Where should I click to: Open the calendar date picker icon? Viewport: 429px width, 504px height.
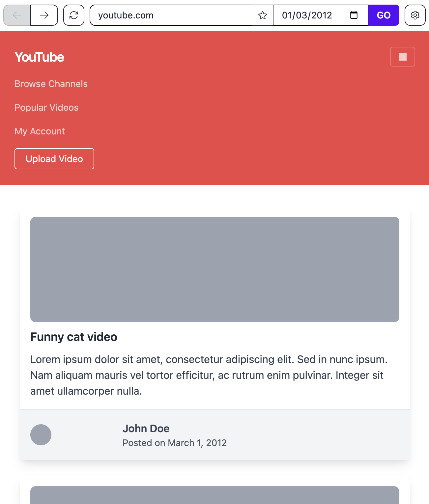tap(354, 15)
